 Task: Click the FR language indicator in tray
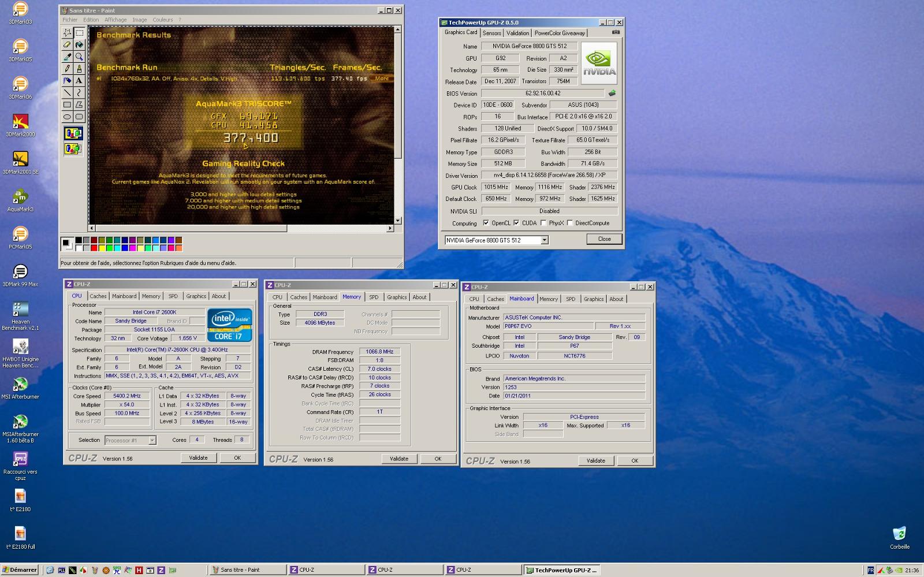(x=870, y=570)
